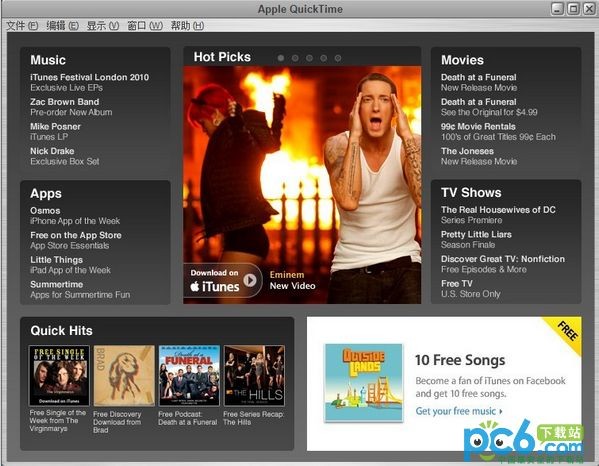Open the 窗口 (Window) menu
Screen dimensions: 599x466
coord(145,26)
